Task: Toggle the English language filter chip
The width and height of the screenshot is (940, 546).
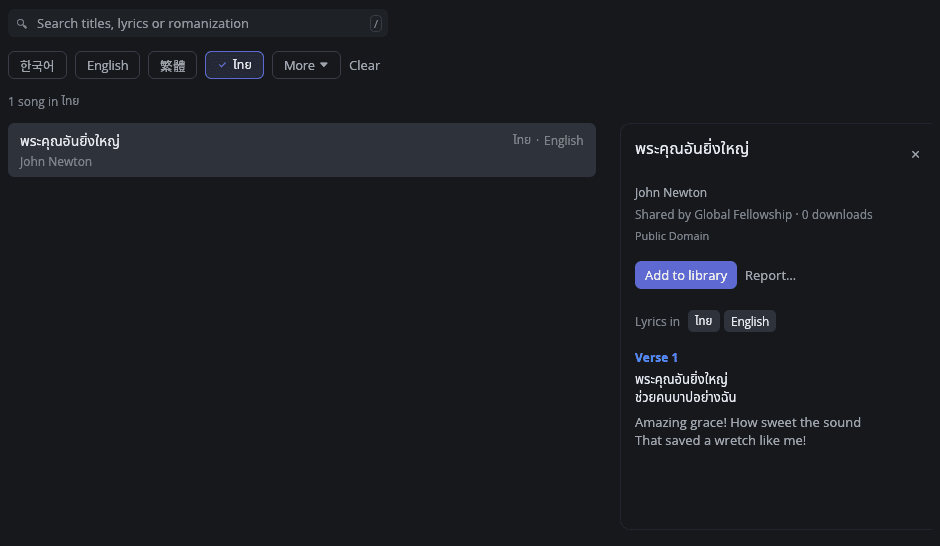Action: coord(107,65)
